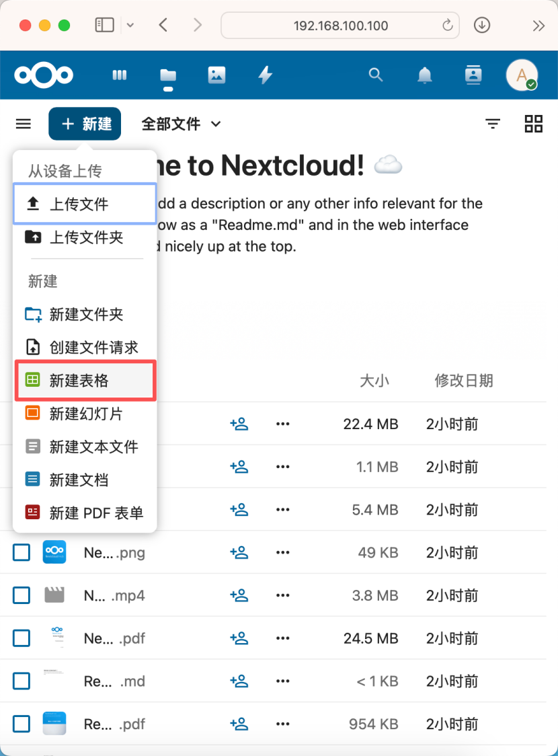Open the Contacts menu icon
The image size is (558, 756).
(473, 75)
